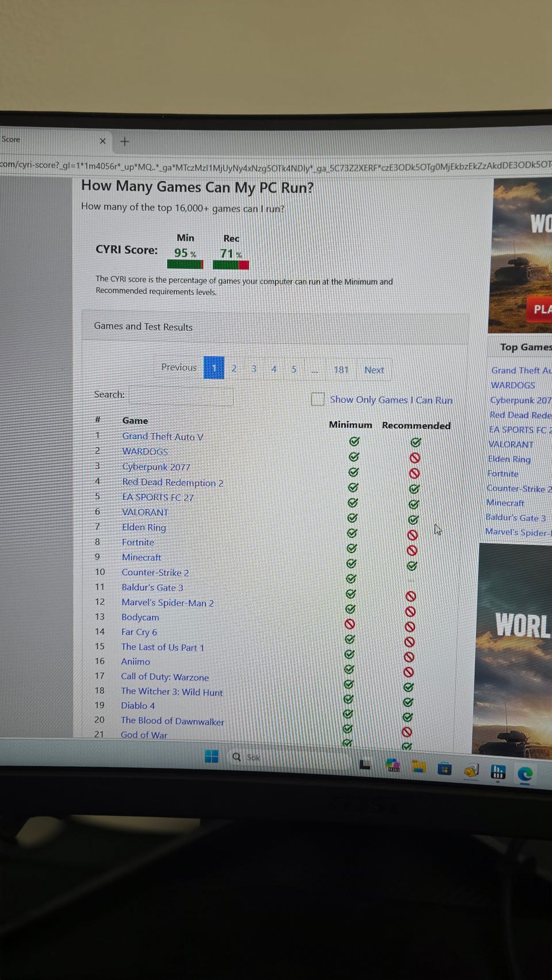
Task: Click the minimum check icon for VALORANT
Action: (x=352, y=518)
